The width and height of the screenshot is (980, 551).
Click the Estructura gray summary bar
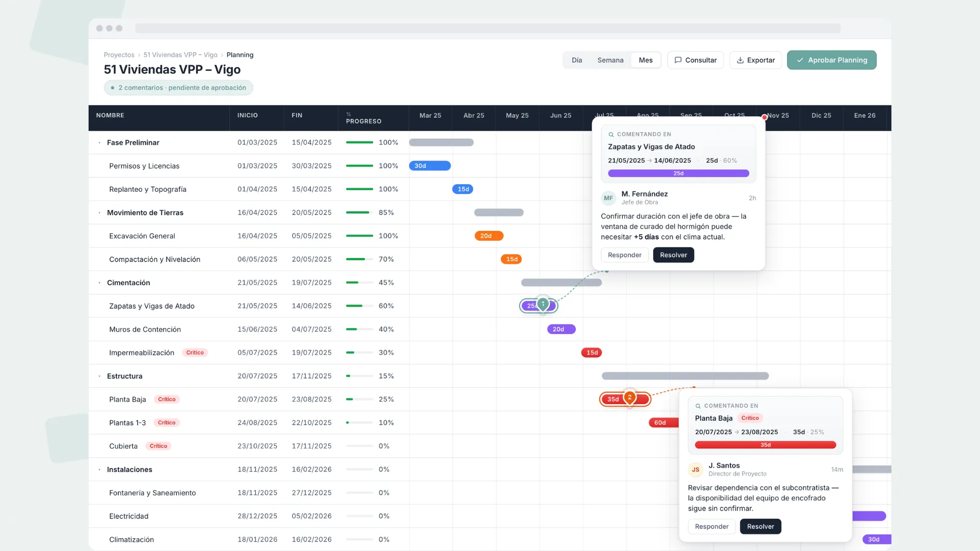coord(685,376)
